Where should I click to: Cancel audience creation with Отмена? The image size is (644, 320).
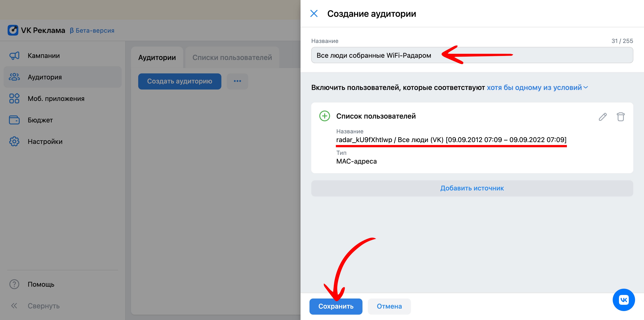389,306
